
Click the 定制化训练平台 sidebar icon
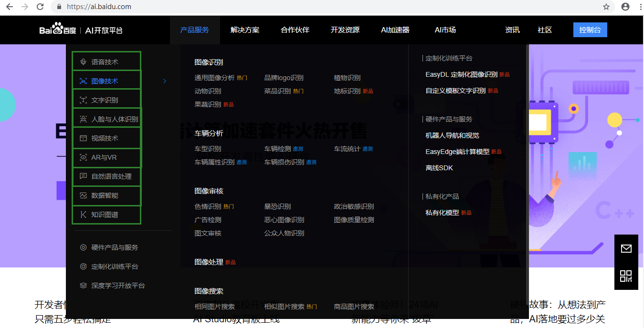pos(83,266)
